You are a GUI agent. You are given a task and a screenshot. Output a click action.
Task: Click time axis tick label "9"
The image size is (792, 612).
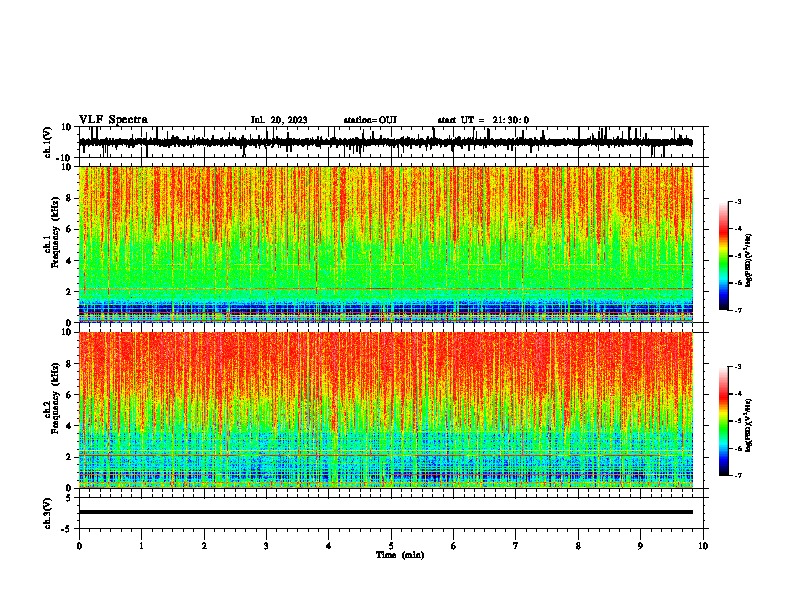click(x=640, y=546)
